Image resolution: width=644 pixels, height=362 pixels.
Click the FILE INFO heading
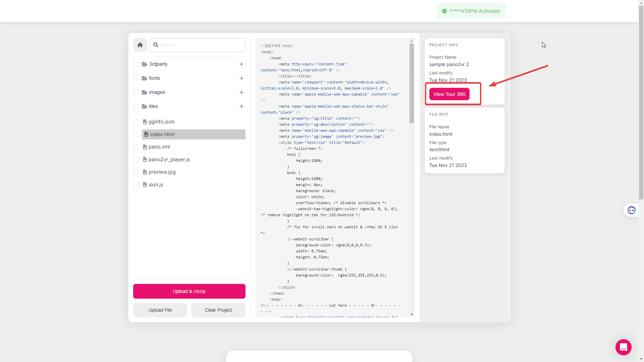(438, 114)
